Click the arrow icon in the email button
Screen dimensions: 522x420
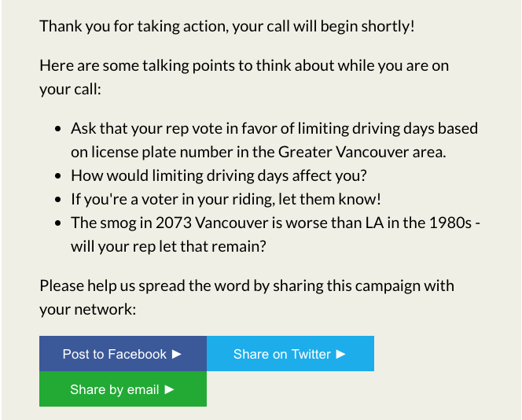(x=170, y=389)
